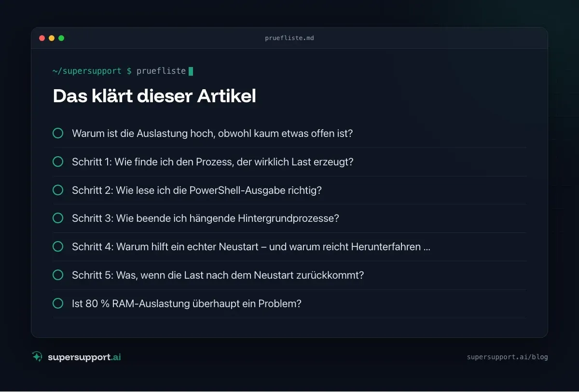The height and width of the screenshot is (392, 579).
Task: Open 'Schritt 2: Wie lese ich die PowerShell-Ausgabe richtig?'
Action: (x=197, y=190)
